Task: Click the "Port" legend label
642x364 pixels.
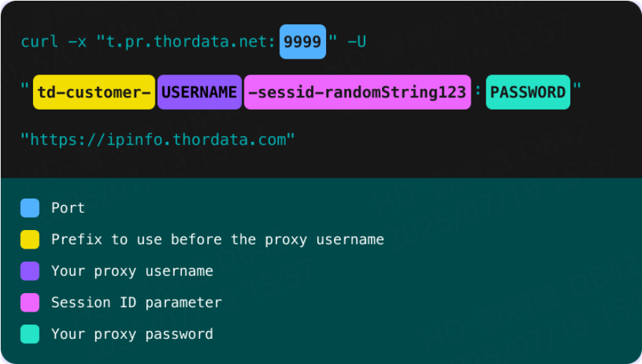Action: [68, 208]
